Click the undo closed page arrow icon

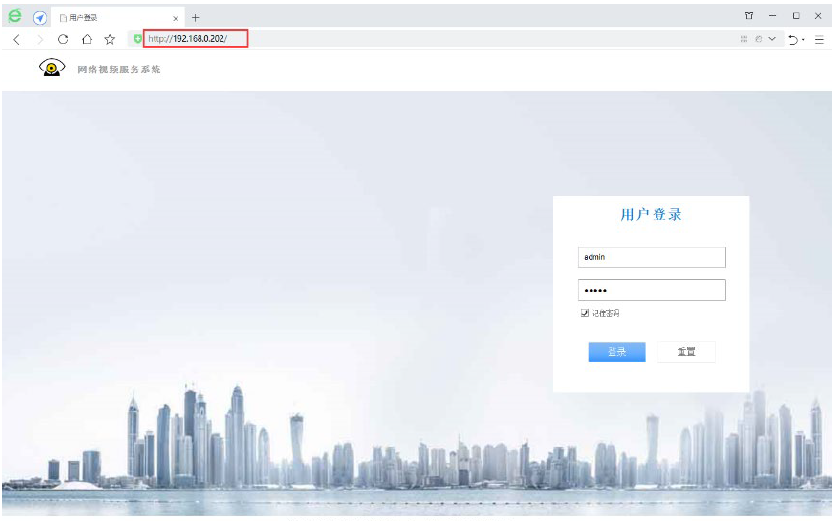point(793,40)
